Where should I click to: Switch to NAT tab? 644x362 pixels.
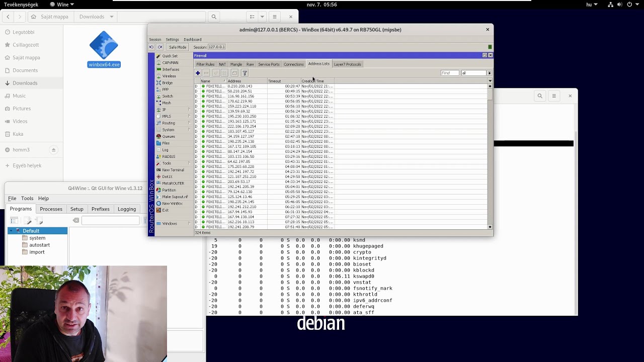point(222,64)
